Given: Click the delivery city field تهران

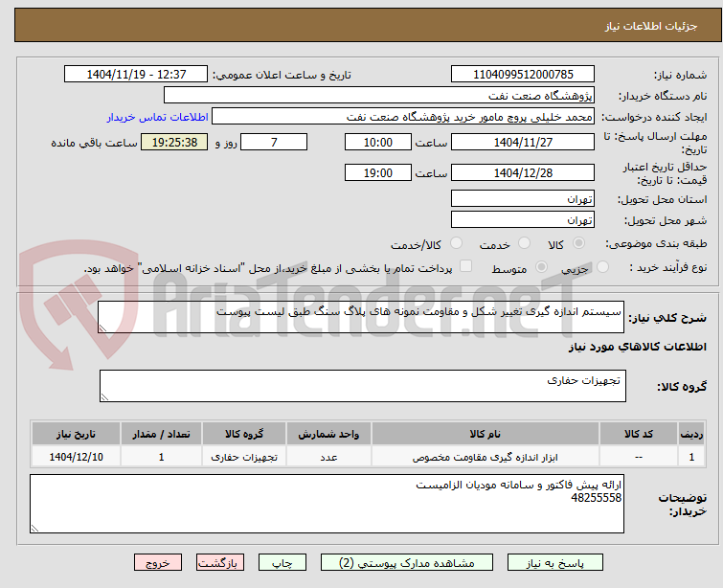Looking at the screenshot, I should tap(523, 220).
